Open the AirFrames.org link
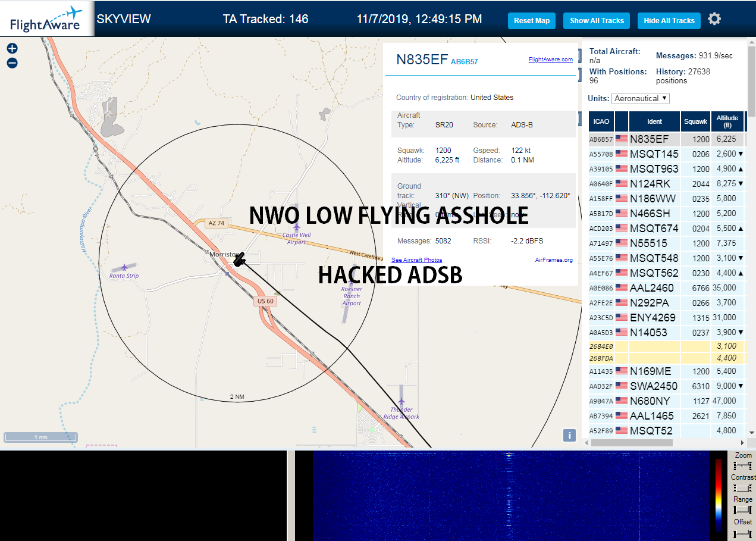 [x=554, y=259]
